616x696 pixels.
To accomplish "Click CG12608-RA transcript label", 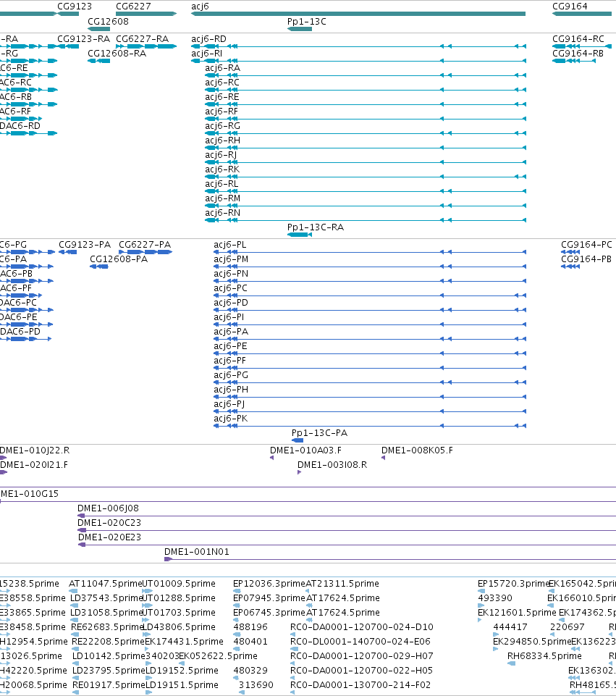I will (117, 54).
